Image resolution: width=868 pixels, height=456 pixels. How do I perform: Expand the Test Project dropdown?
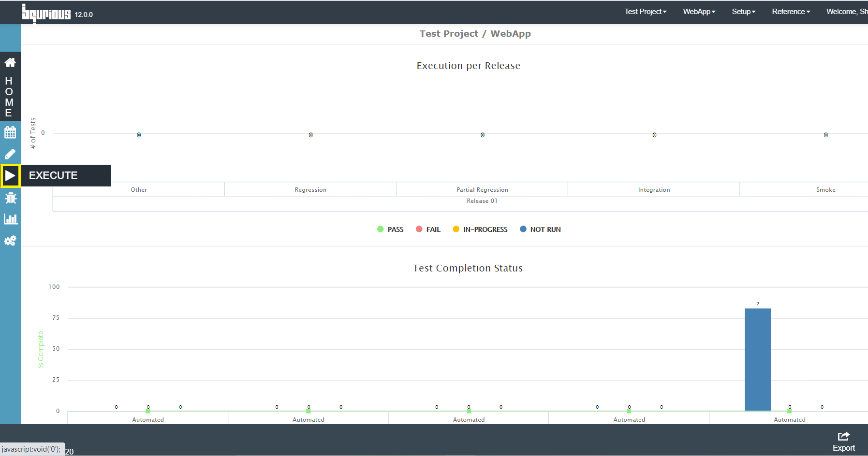pyautogui.click(x=645, y=12)
